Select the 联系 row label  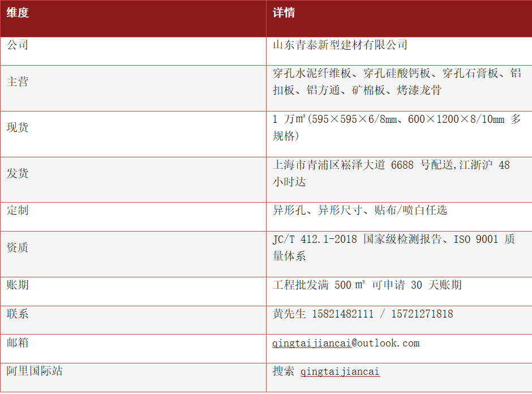(18, 314)
